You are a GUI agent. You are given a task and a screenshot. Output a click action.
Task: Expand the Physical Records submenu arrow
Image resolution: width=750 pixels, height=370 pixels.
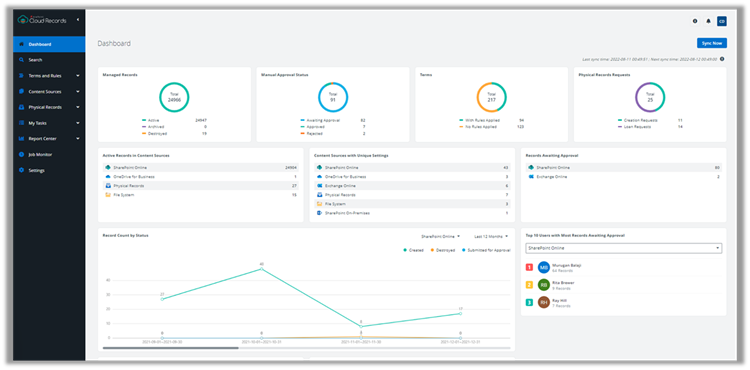coord(77,107)
